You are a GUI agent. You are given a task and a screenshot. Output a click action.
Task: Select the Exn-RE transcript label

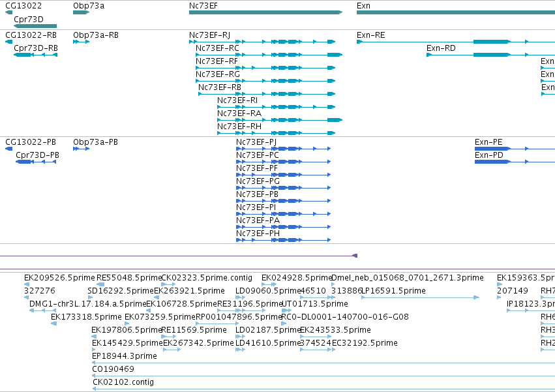tap(370, 35)
